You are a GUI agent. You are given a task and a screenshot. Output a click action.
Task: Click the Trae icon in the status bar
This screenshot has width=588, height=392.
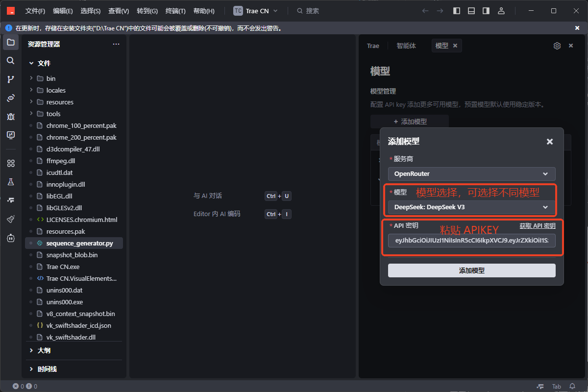pyautogui.click(x=540, y=387)
